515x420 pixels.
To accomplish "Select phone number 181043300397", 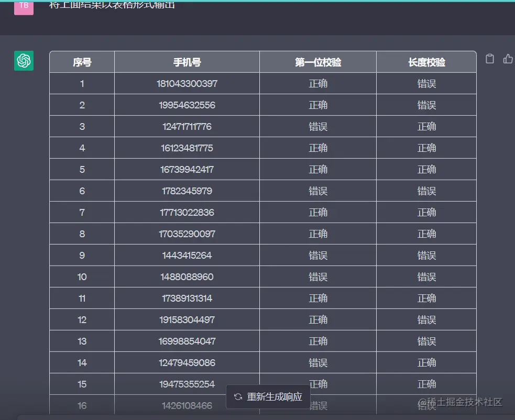I will (x=187, y=84).
